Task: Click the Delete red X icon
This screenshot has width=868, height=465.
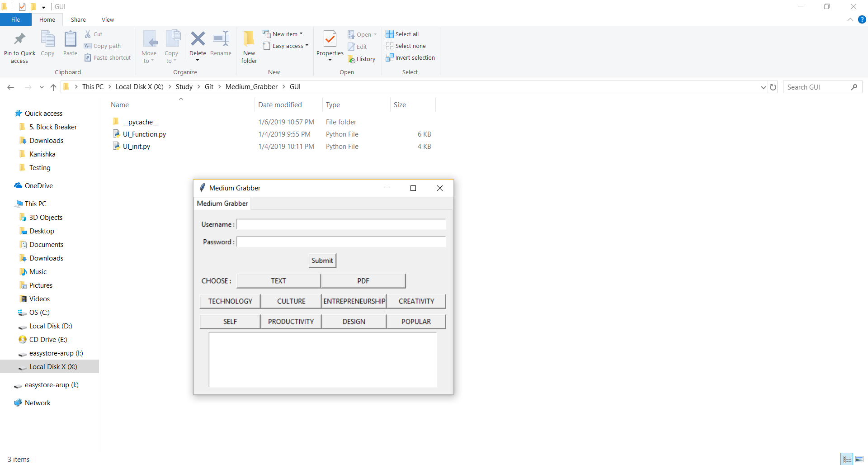Action: pyautogui.click(x=198, y=39)
